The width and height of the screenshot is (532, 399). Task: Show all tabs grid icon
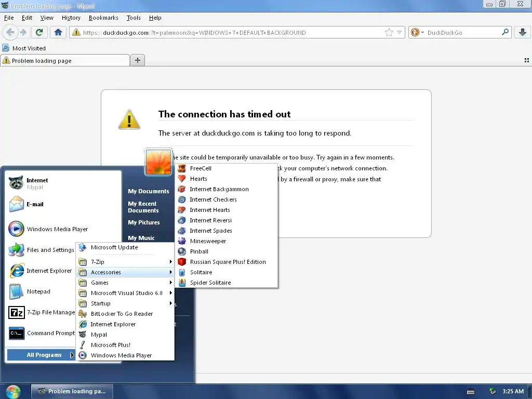(x=527, y=60)
